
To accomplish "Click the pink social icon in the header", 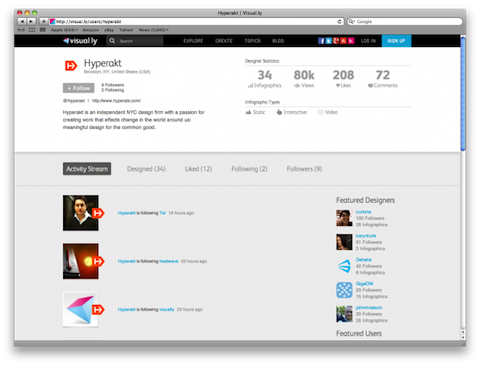I will point(351,41).
